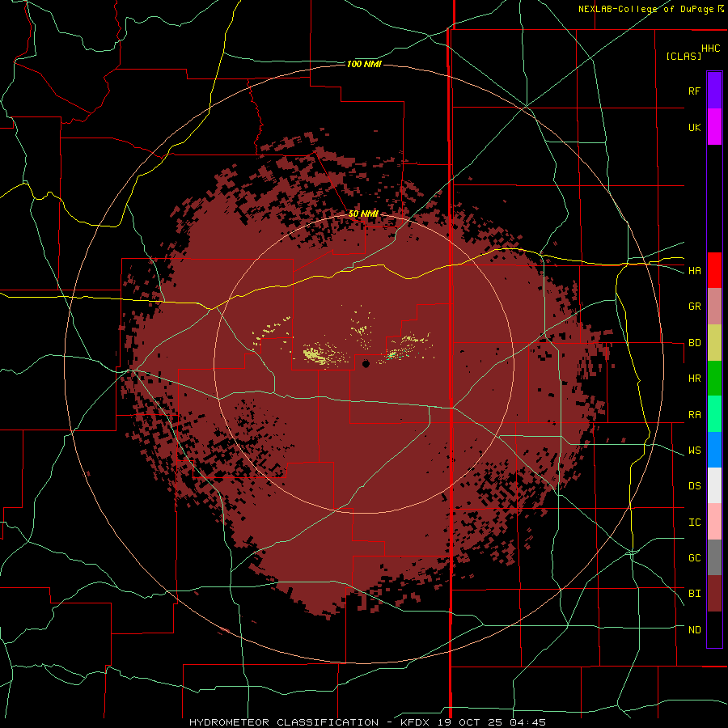Screen dimensions: 728x728
Task: Click the '19 OCT 25' date text
Action: tap(468, 722)
